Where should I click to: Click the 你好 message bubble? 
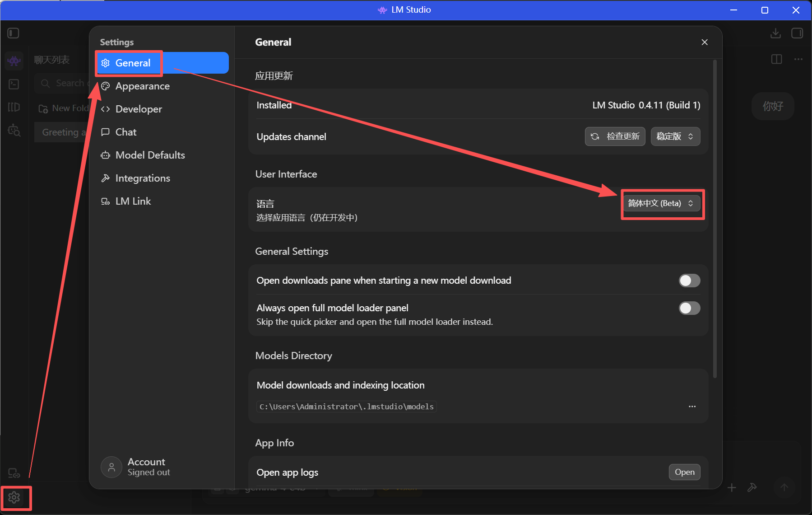pos(773,106)
